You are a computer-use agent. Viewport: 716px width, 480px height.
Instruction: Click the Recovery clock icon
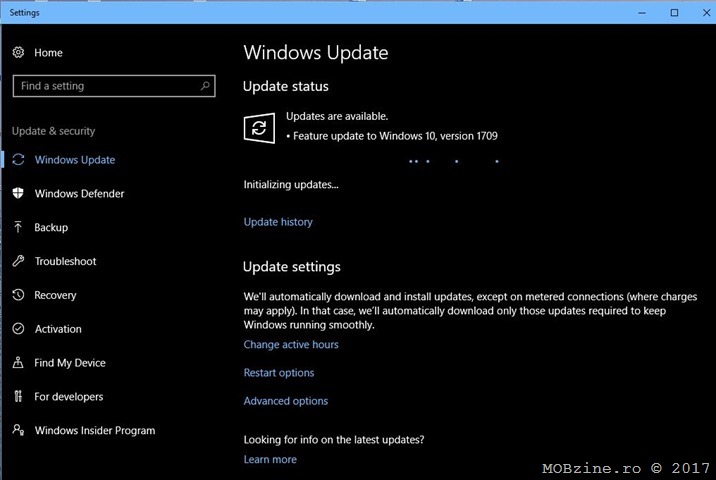pyautogui.click(x=18, y=295)
